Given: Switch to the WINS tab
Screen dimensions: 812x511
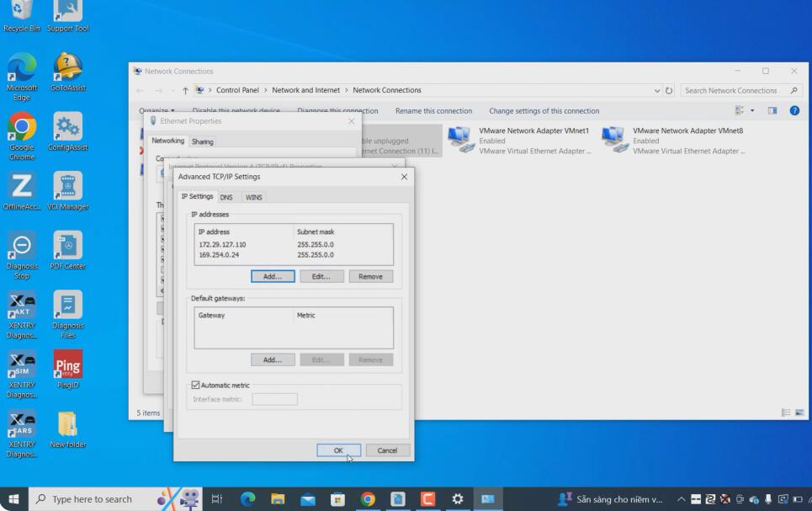Looking at the screenshot, I should [254, 198].
